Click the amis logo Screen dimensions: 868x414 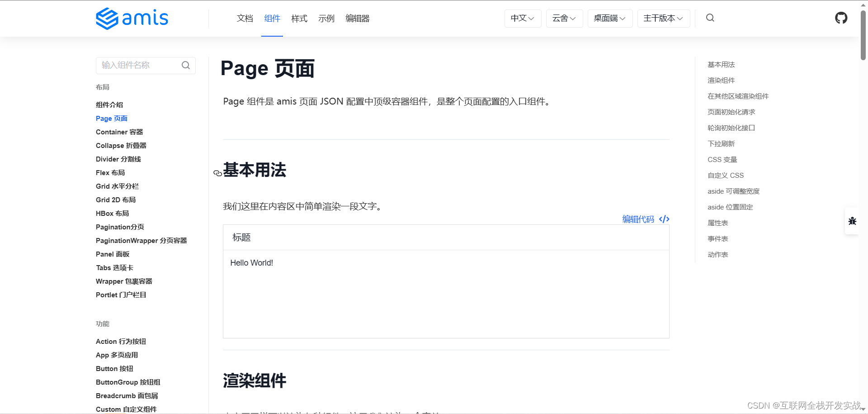132,18
